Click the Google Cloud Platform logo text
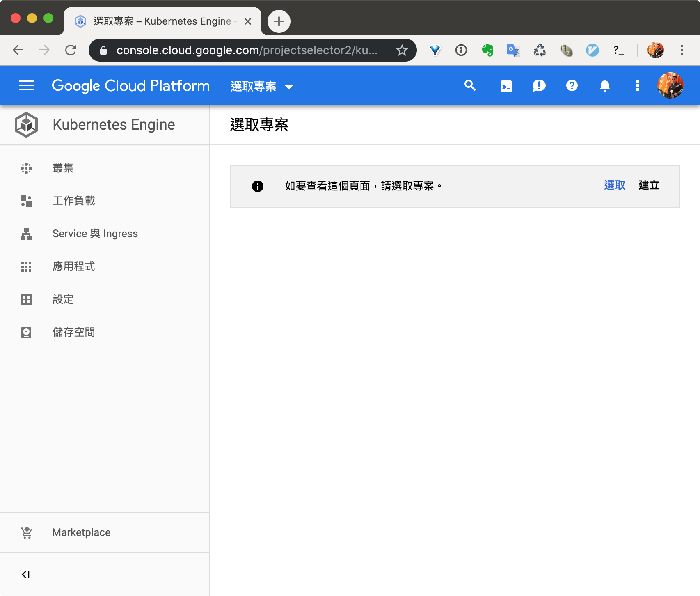This screenshot has height=596, width=700. point(130,86)
